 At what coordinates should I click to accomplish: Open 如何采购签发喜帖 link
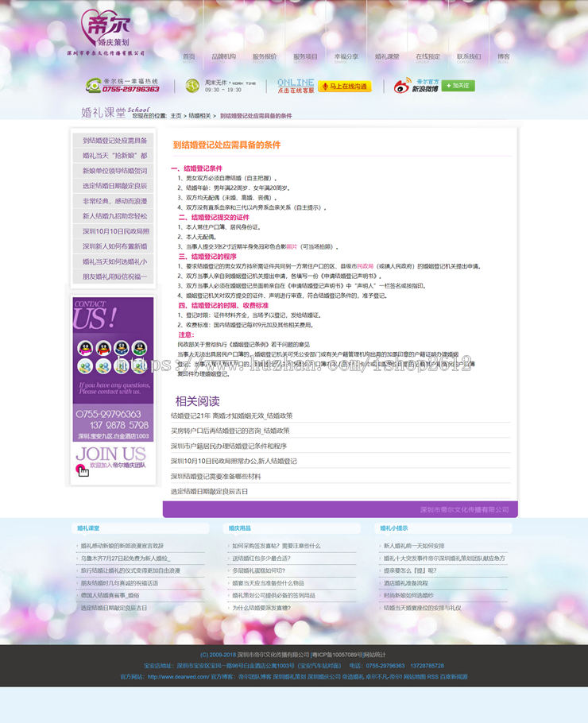pyautogui.click(x=277, y=546)
